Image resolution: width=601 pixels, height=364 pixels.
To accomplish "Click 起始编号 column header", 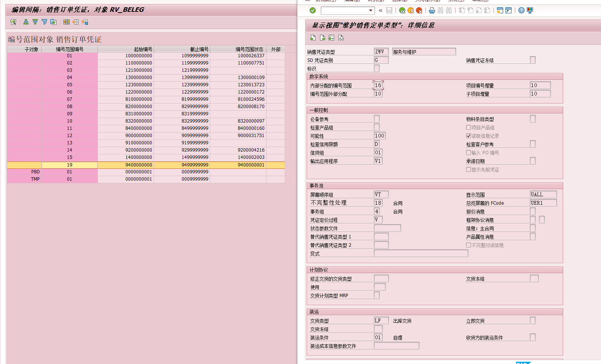I will coord(126,49).
